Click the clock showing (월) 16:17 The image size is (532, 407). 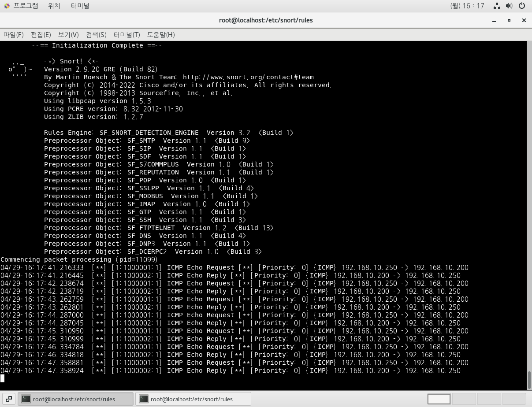click(x=467, y=6)
